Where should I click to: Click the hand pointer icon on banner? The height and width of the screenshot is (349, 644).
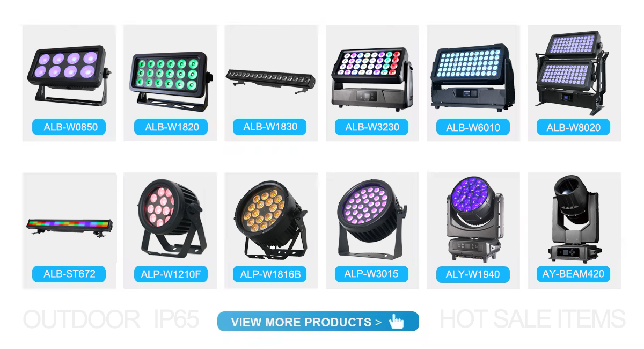396,322
